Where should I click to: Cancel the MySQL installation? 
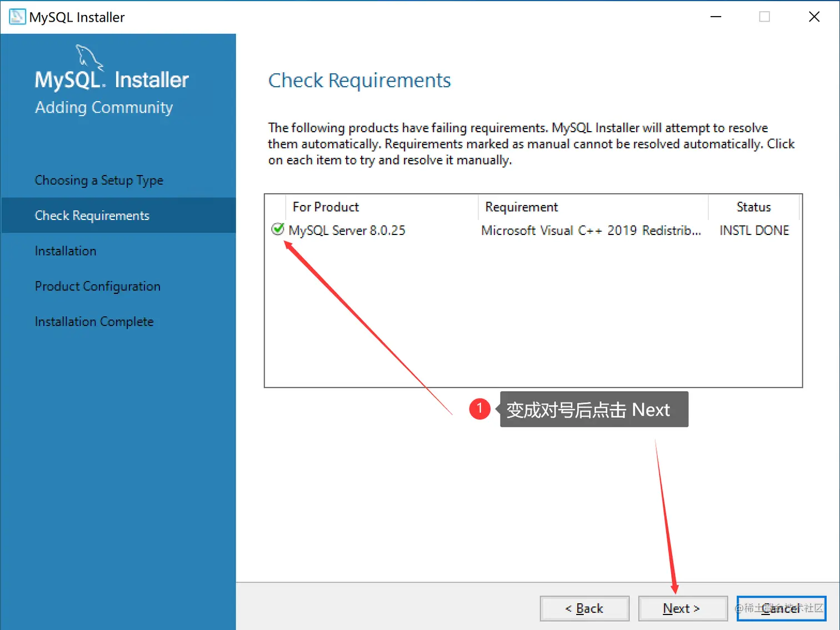pos(781,608)
